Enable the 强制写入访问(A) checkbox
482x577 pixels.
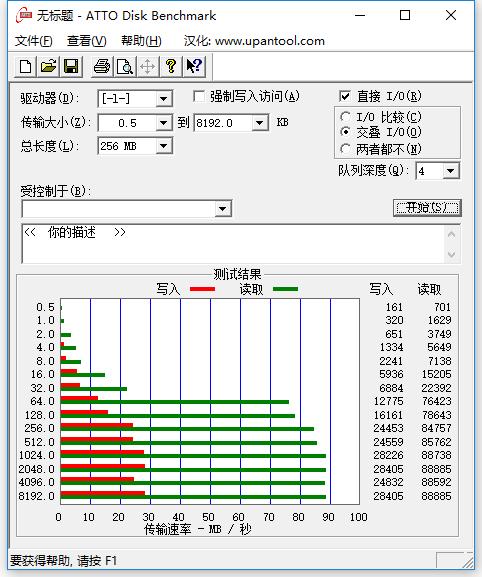pos(199,97)
